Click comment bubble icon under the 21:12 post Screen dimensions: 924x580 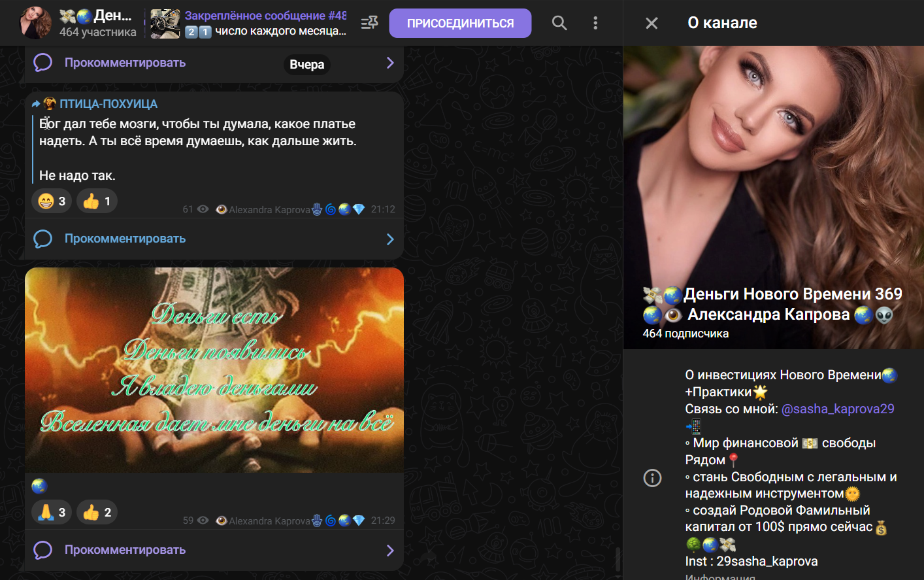pyautogui.click(x=42, y=239)
